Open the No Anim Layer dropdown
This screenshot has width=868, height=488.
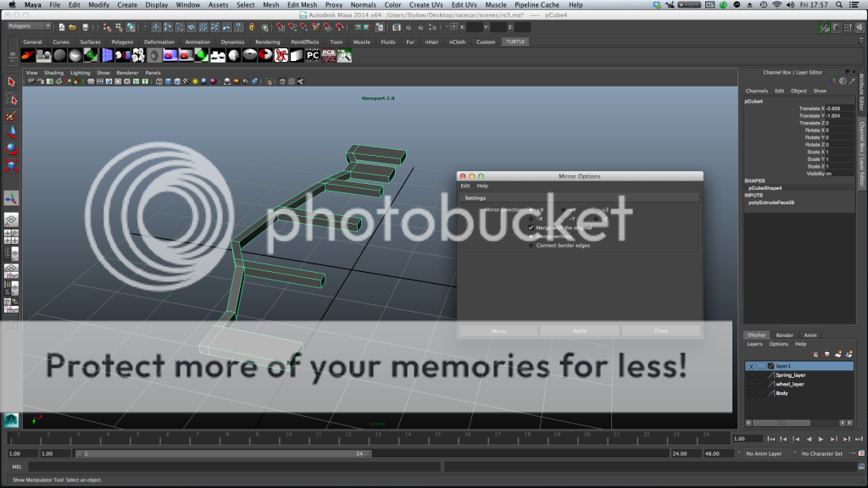point(766,453)
